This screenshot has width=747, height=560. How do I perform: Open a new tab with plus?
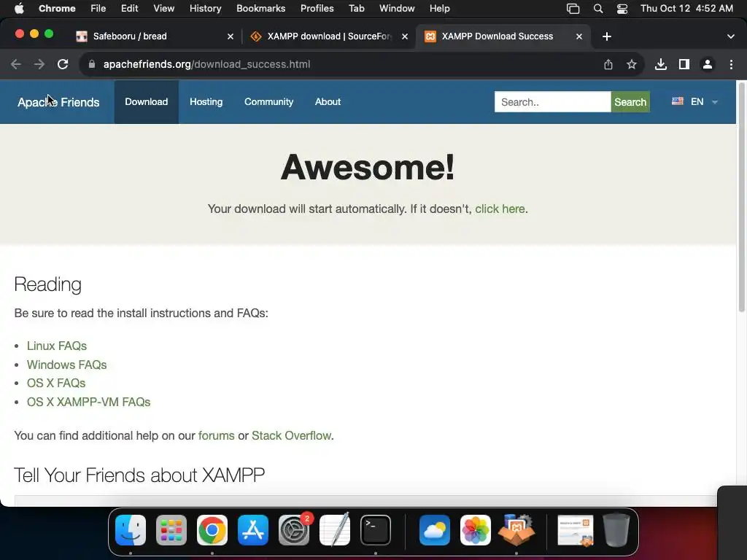coord(606,36)
